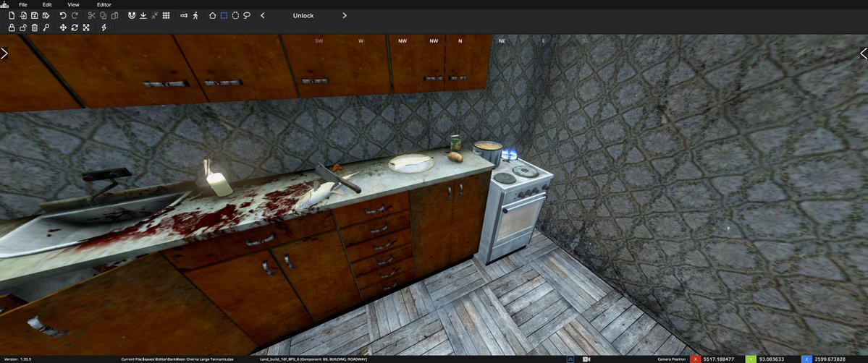The image size is (868, 363).
Task: Toggle snap to ground with the down-arrow icon
Action: point(143,15)
